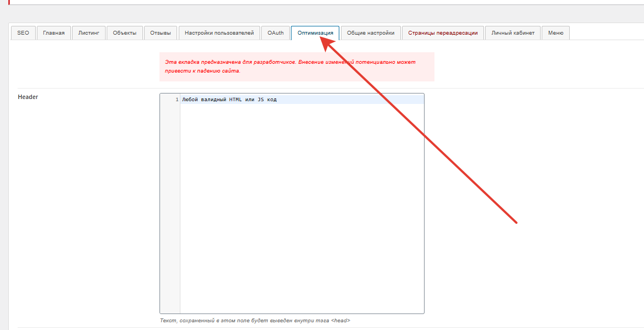Switch to the OAuth tab
The width and height of the screenshot is (644, 330).
[x=276, y=33]
